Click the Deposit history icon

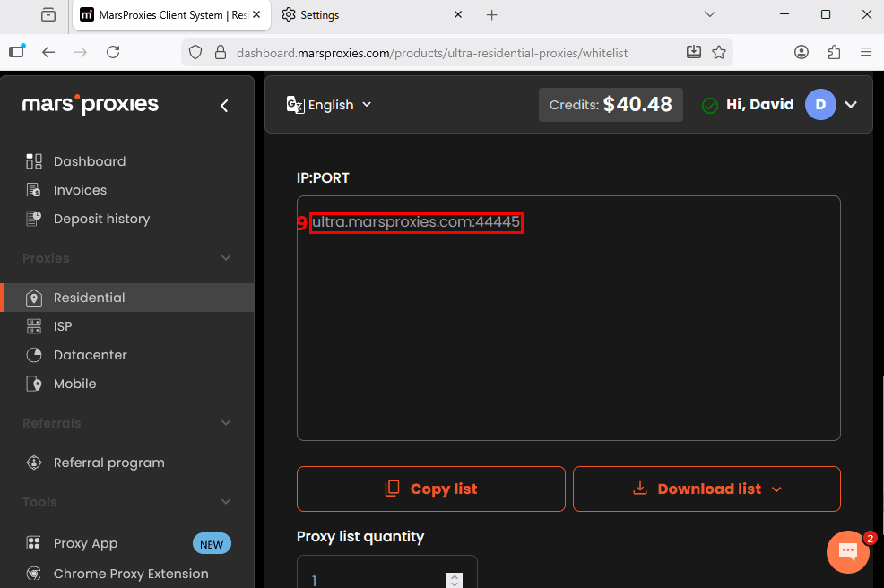[34, 219]
